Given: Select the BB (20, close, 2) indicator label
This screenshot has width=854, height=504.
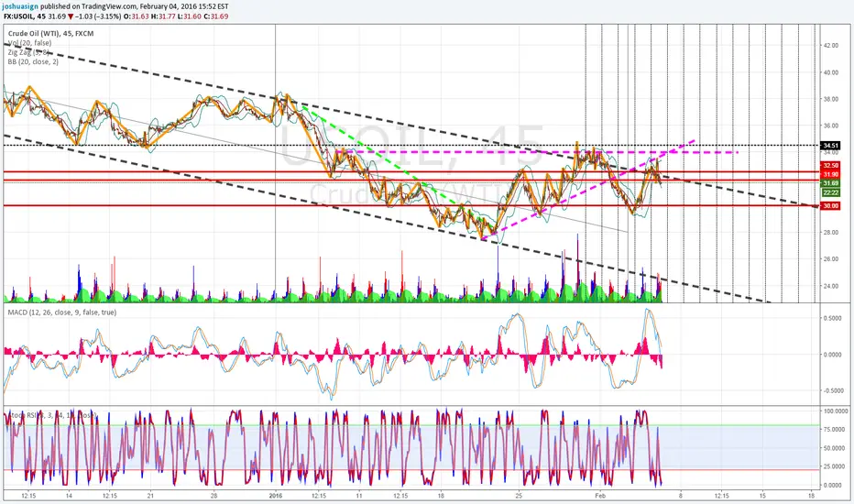Looking at the screenshot, I should tap(33, 61).
